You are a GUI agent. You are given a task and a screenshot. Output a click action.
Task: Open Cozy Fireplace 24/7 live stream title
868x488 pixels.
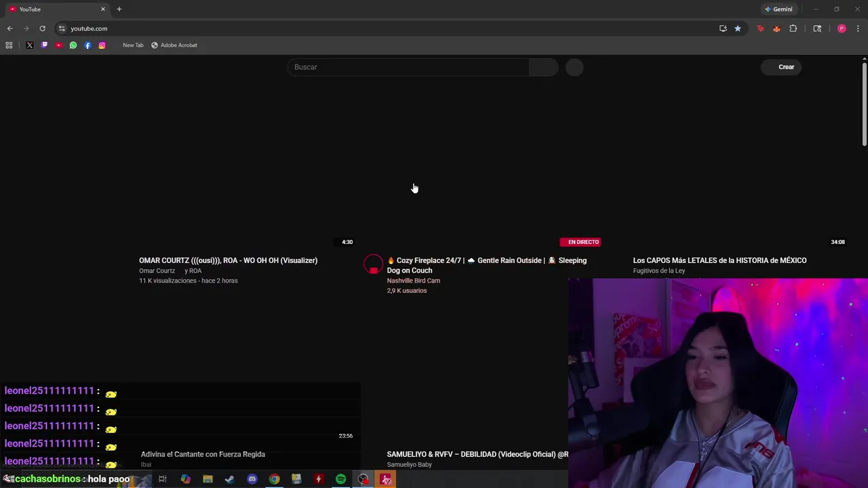coord(487,265)
